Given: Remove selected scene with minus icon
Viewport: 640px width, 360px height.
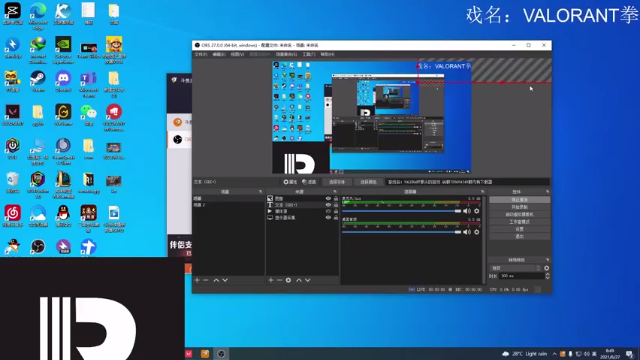Looking at the screenshot, I should (206, 280).
